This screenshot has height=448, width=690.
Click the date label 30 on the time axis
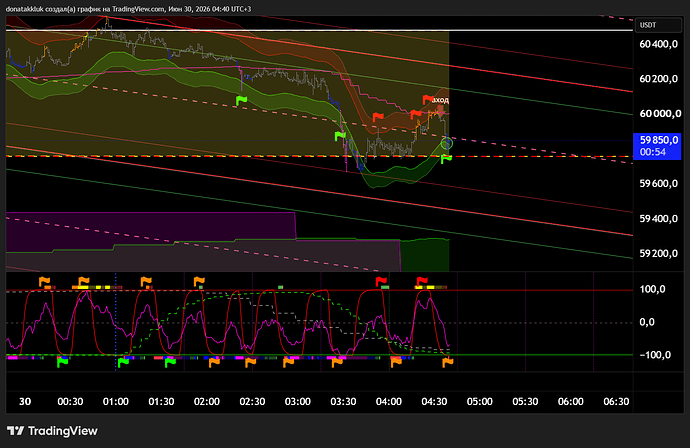tap(25, 401)
